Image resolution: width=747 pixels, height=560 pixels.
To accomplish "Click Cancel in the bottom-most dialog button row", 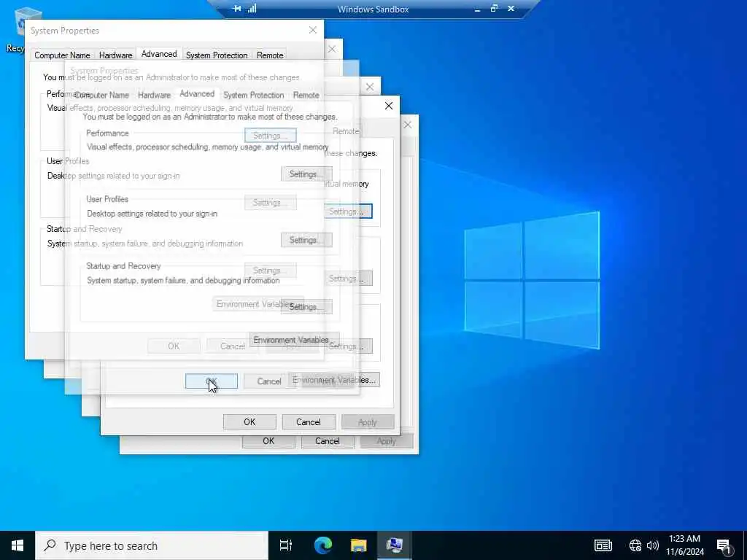I will pyautogui.click(x=328, y=441).
